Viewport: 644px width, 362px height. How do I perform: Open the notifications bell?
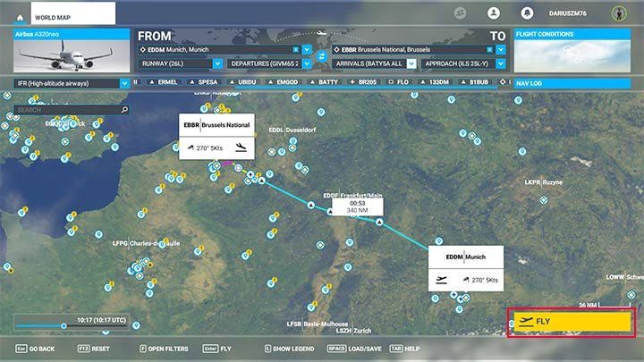click(527, 13)
